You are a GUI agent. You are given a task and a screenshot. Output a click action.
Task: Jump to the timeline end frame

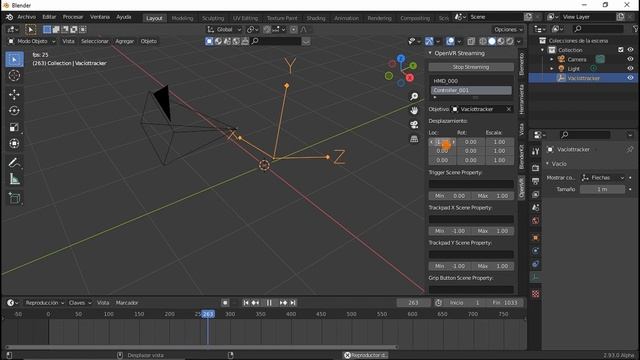click(x=293, y=303)
